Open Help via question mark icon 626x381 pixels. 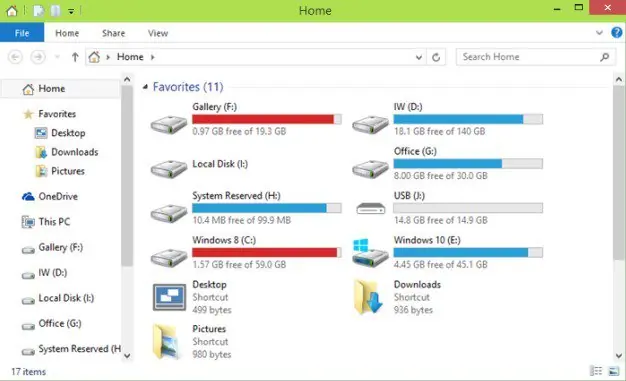point(616,32)
